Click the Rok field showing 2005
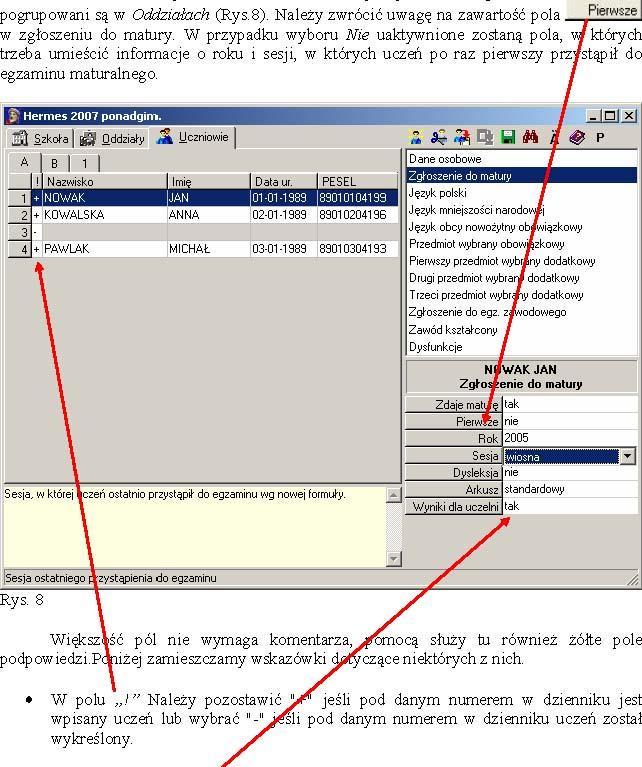This screenshot has height=767, width=642. [570, 438]
